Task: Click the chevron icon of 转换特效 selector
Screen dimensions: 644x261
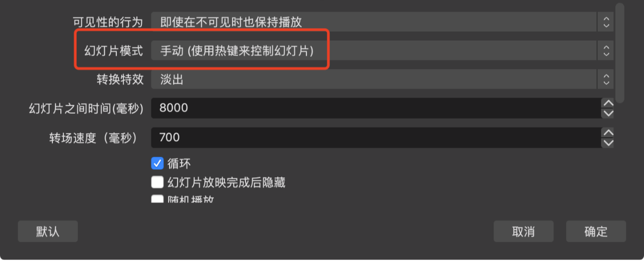Action: (606, 79)
